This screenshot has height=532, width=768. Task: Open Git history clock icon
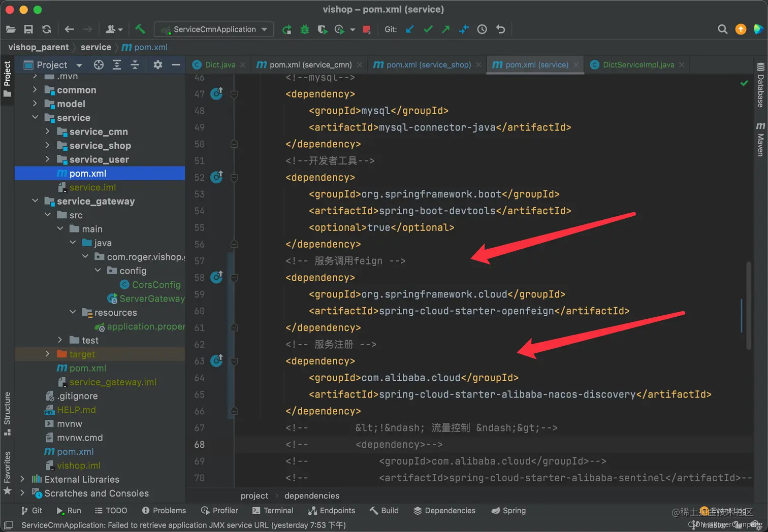[482, 29]
